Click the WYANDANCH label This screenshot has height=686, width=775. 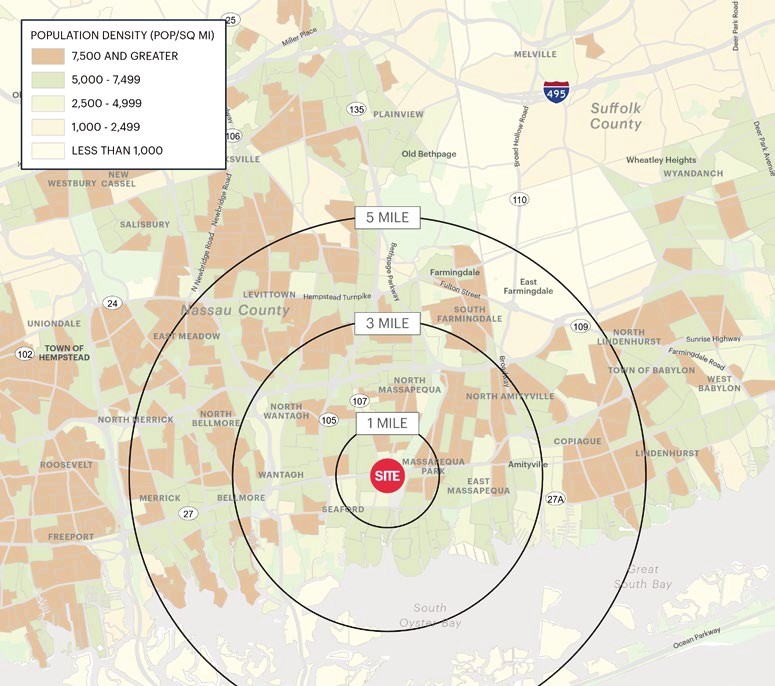coord(693,173)
